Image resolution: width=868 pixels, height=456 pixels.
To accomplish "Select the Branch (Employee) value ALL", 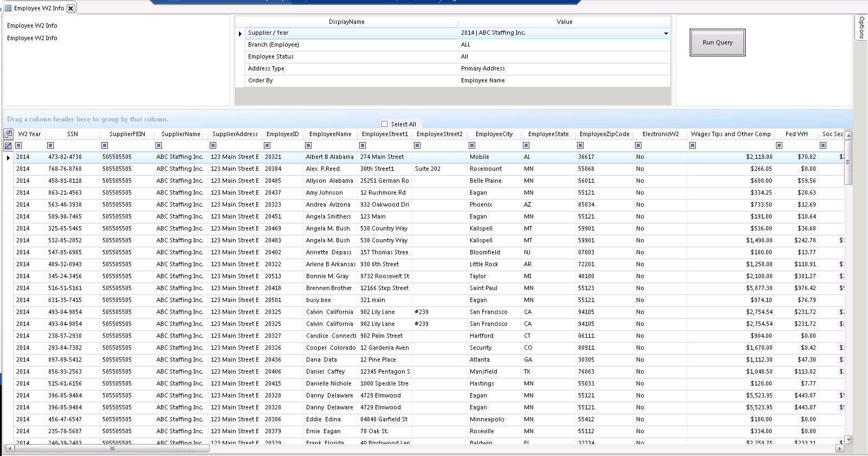I will click(x=564, y=45).
